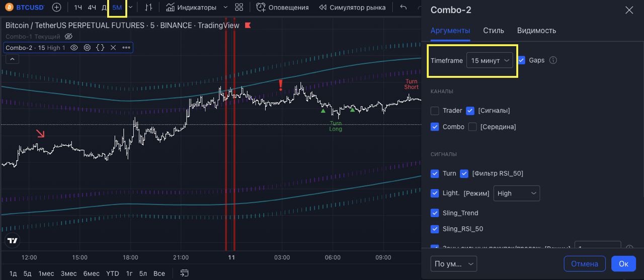Set date range to 5д
Viewport: 644px width, 280px height.
tap(27, 273)
